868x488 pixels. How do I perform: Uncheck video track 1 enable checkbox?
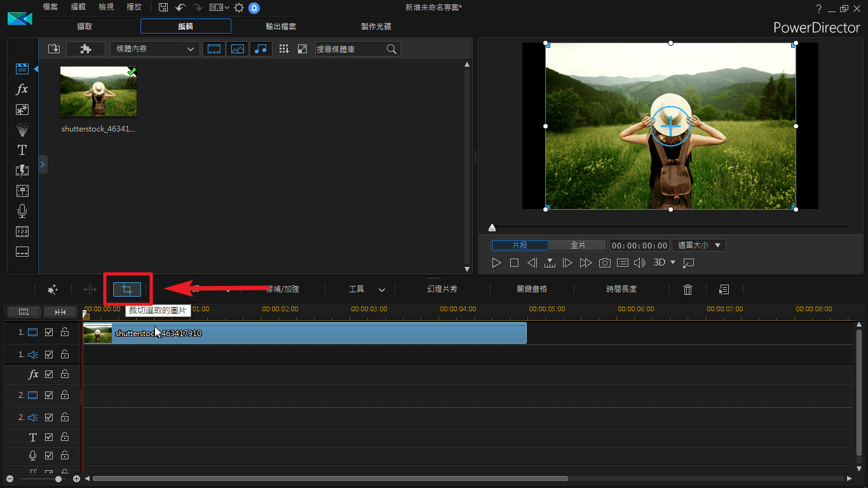(49, 332)
